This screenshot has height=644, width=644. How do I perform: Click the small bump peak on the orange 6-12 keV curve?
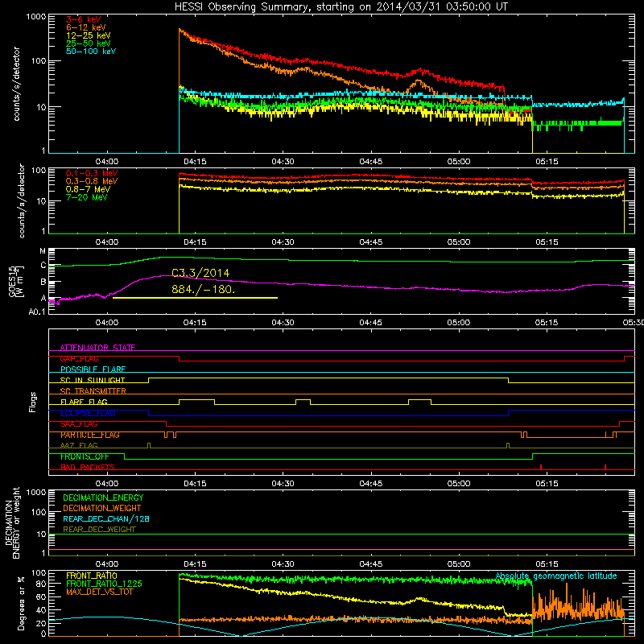[418, 81]
